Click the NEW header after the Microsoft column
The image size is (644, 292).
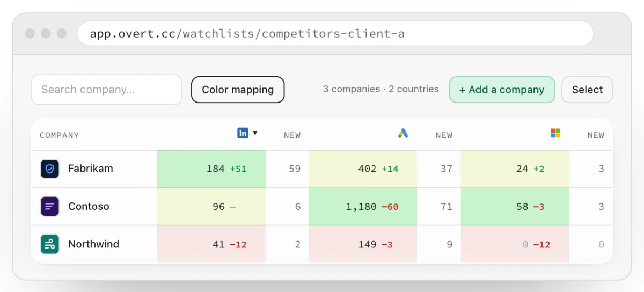click(x=596, y=135)
